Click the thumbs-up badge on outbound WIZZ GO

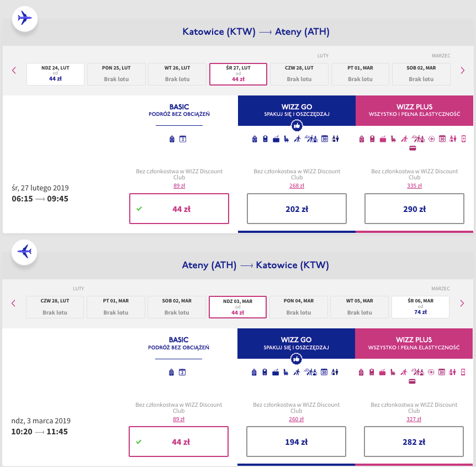click(x=297, y=126)
